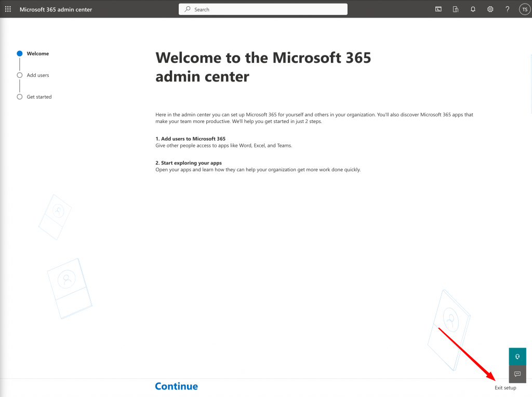Viewport: 532px width, 397px height.
Task: Go to the Get started step
Action: [39, 97]
